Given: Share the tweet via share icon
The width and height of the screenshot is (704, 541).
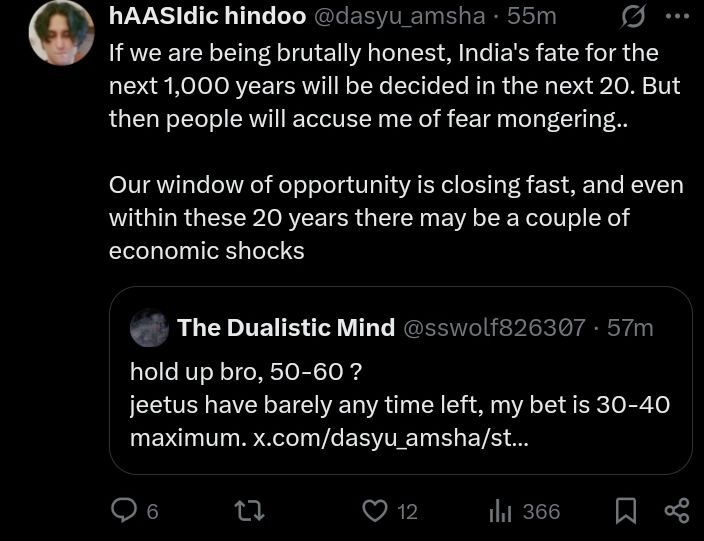Looking at the screenshot, I should click(x=677, y=511).
